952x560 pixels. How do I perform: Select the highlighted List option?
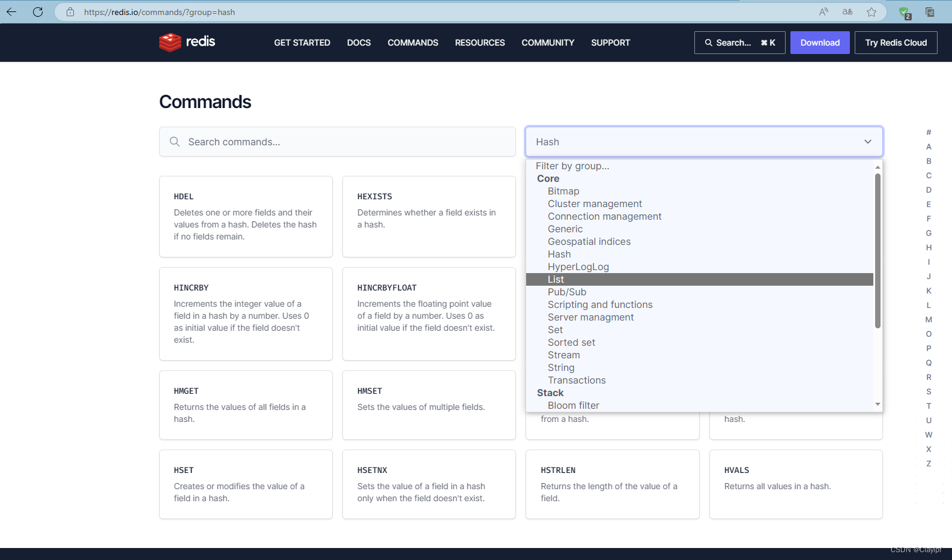tap(700, 279)
